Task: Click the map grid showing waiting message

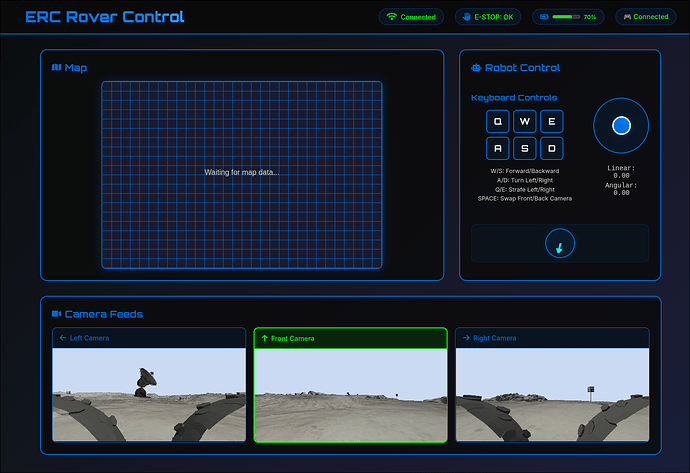Action: [242, 175]
